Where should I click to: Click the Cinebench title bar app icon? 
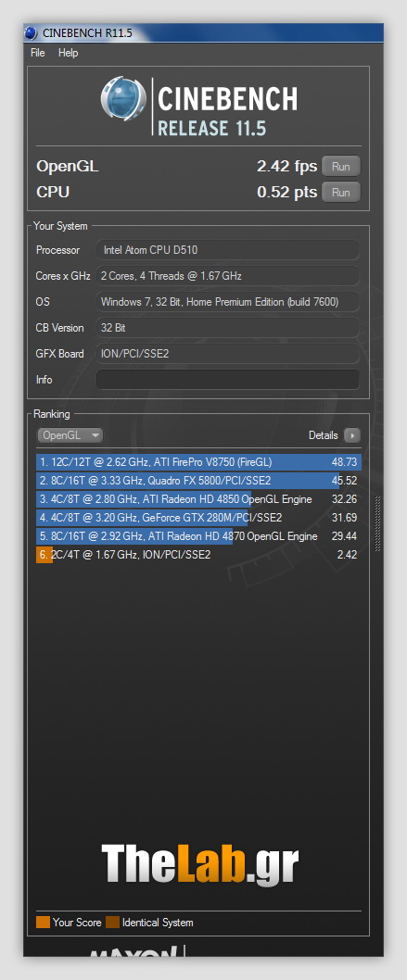[x=32, y=32]
